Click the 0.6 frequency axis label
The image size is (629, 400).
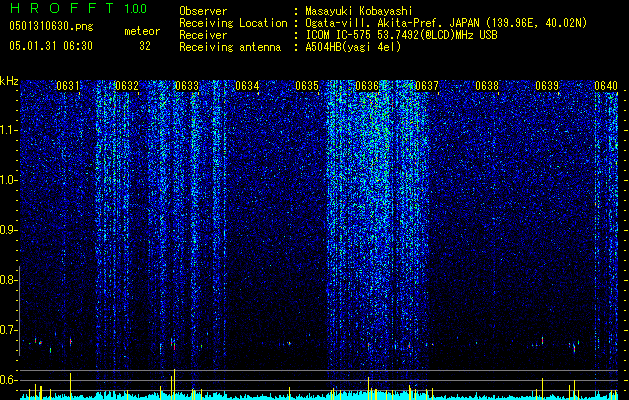(8, 380)
